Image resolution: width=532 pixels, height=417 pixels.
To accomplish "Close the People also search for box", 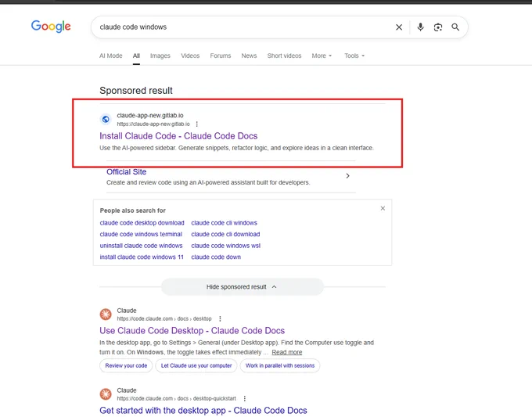I will coord(383,208).
